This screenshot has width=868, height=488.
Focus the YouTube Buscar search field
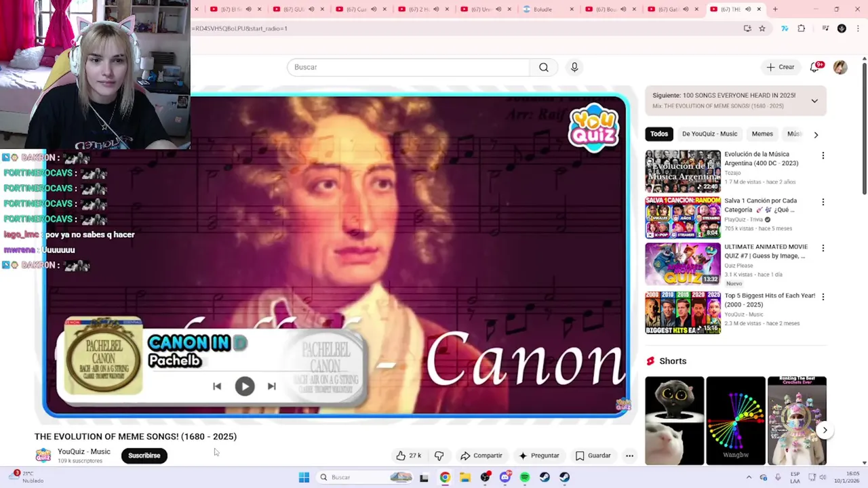[x=408, y=67]
